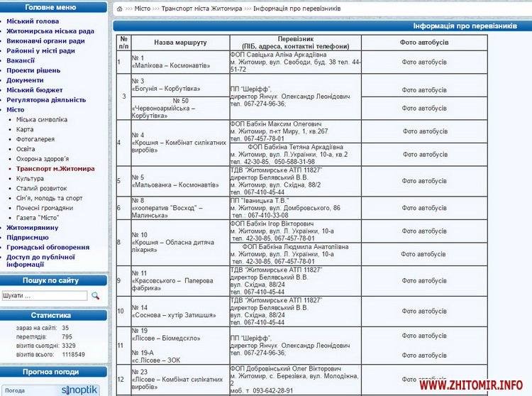
Task: Open bus photos for route № 1
Action: [424, 62]
